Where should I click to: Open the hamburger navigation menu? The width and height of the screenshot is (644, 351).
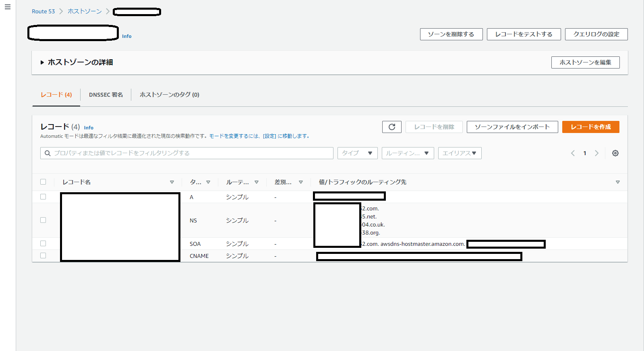(x=8, y=7)
